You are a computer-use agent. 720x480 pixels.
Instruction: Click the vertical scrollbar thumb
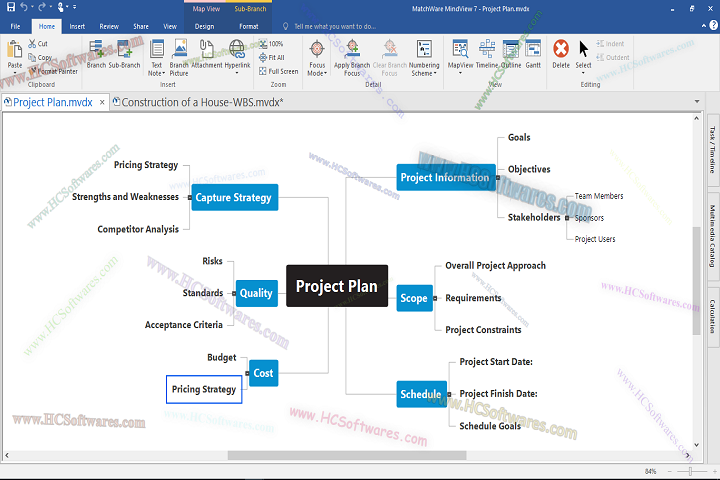click(x=697, y=281)
